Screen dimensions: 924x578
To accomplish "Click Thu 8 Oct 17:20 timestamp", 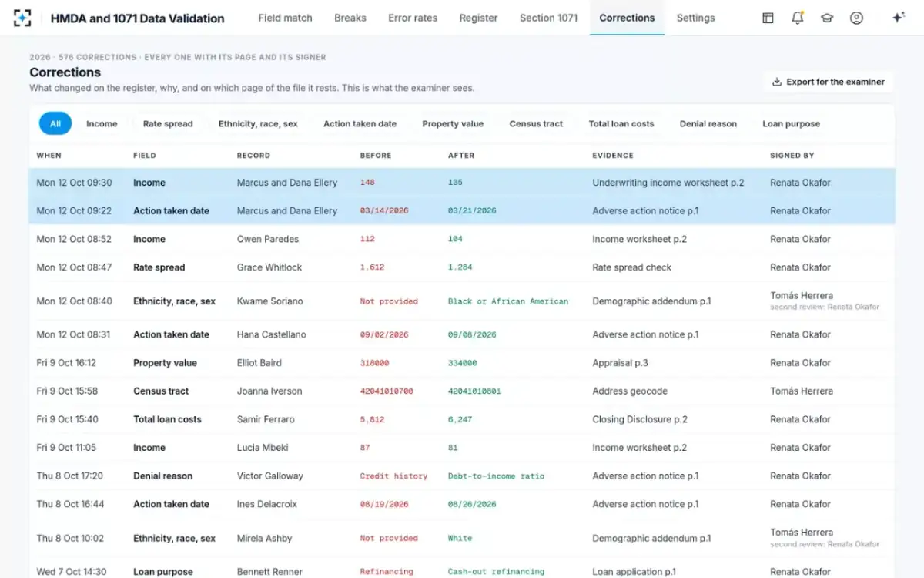I will click(x=69, y=476).
